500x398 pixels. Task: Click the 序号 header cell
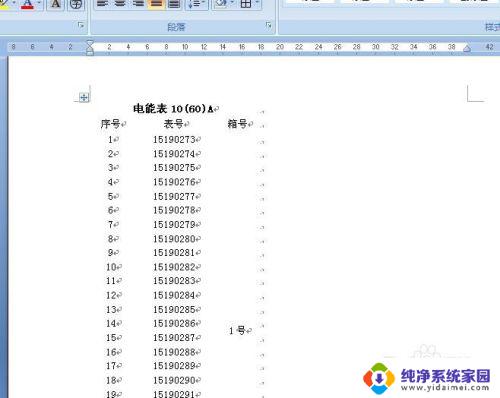click(110, 124)
